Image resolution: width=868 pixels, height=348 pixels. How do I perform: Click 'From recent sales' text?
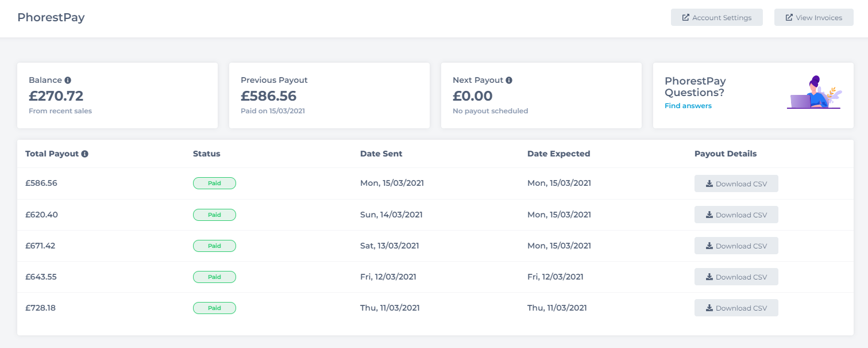pyautogui.click(x=60, y=110)
